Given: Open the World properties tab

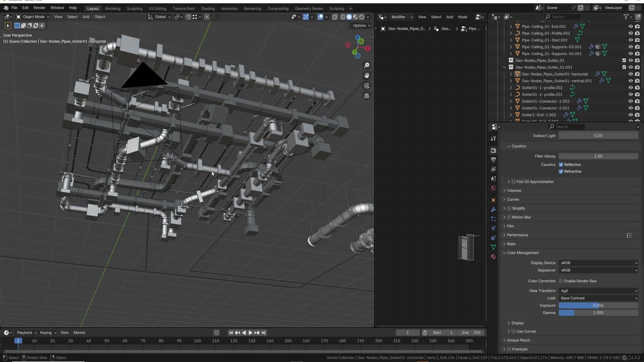Looking at the screenshot, I should [493, 188].
